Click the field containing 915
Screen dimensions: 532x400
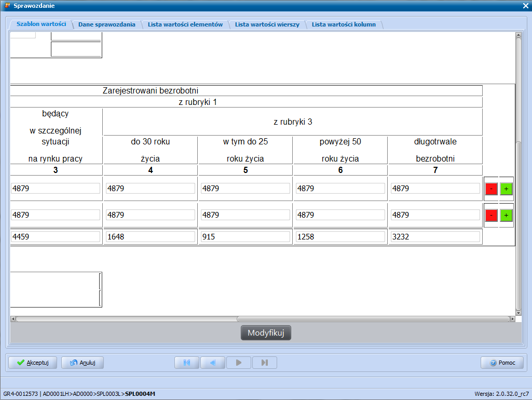pyautogui.click(x=245, y=237)
